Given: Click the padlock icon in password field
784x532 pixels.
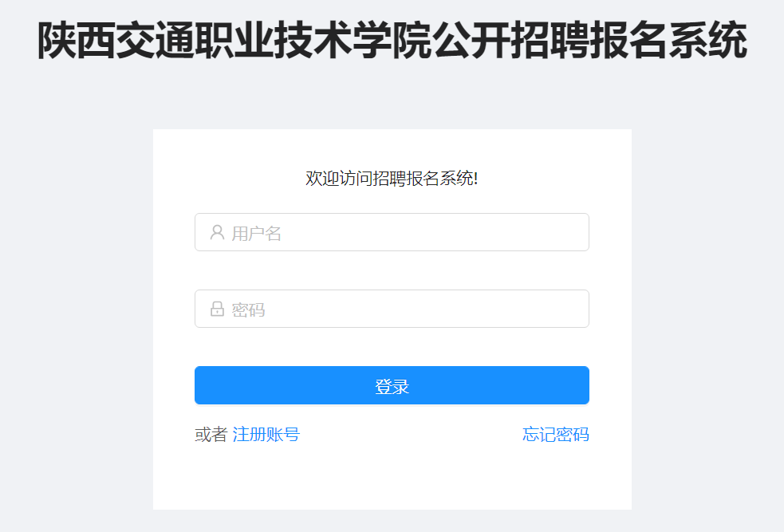Looking at the screenshot, I should 217,309.
